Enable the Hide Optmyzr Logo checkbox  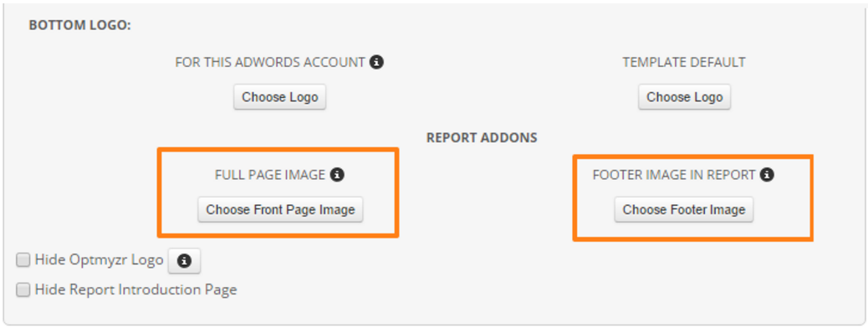coord(23,260)
